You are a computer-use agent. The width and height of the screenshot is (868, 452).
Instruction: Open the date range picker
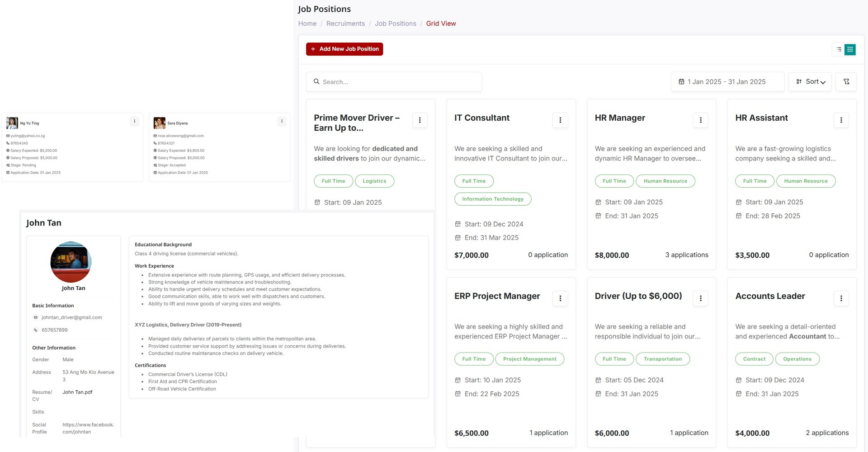(x=727, y=82)
